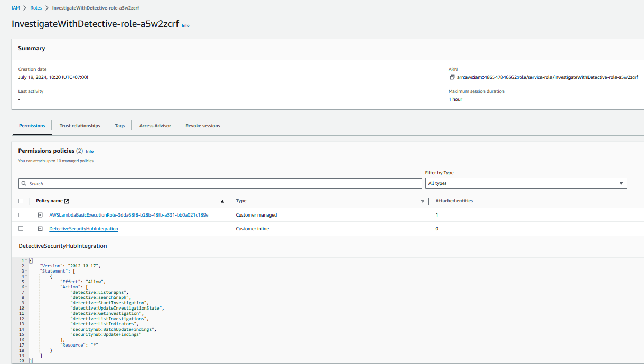
Task: Toggle the select-all policies checkbox
Action: (x=21, y=201)
